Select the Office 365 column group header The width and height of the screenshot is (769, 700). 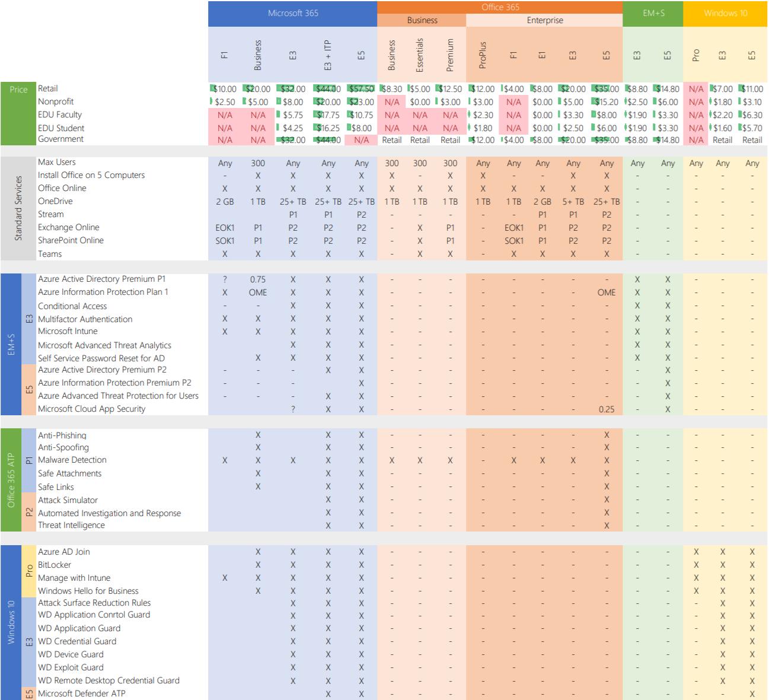500,7
